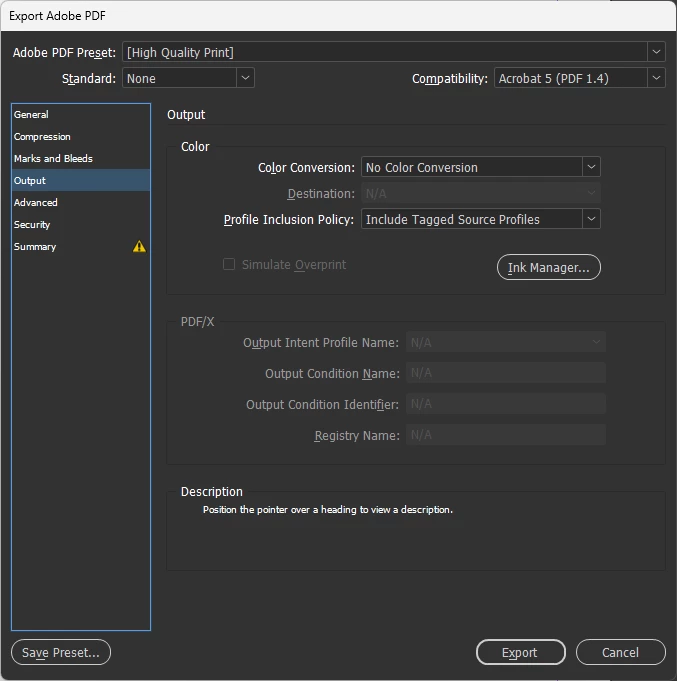Viewport: 677px width, 681px height.
Task: View the Summary section
Action: tap(81, 246)
